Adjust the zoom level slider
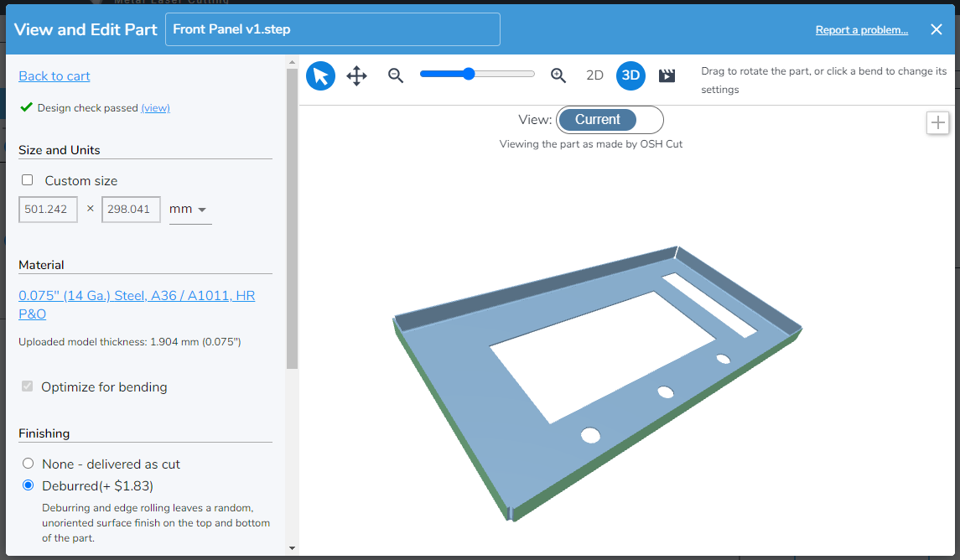The height and width of the screenshot is (560, 960). [477, 74]
